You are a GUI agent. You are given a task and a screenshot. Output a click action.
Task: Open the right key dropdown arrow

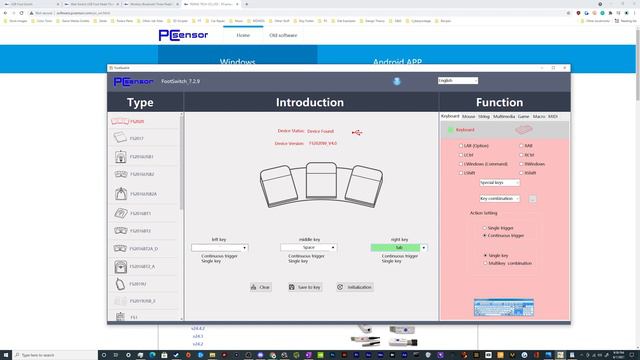(x=424, y=248)
